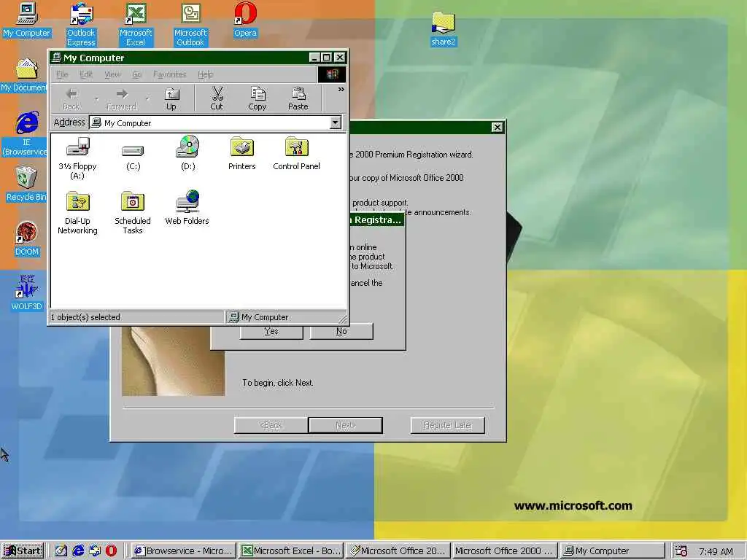The width and height of the screenshot is (747, 560).
Task: Click the Paste toolbar button
Action: point(298,98)
